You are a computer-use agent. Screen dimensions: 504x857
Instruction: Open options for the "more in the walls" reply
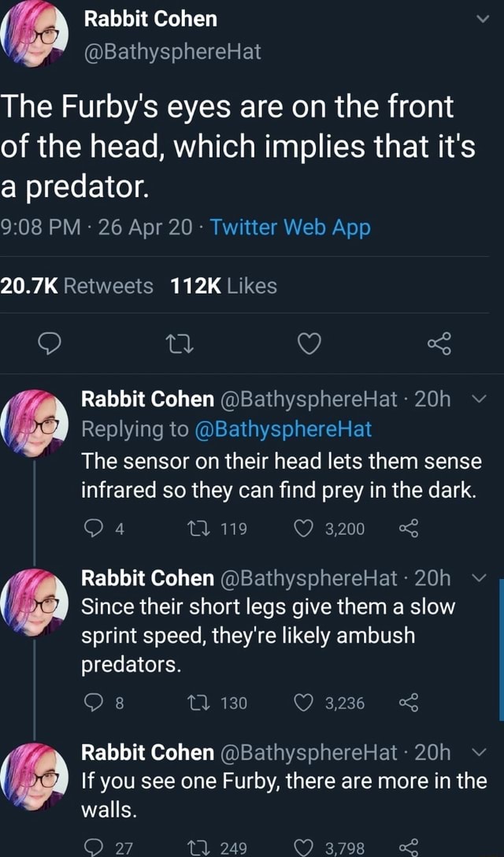coord(484,754)
